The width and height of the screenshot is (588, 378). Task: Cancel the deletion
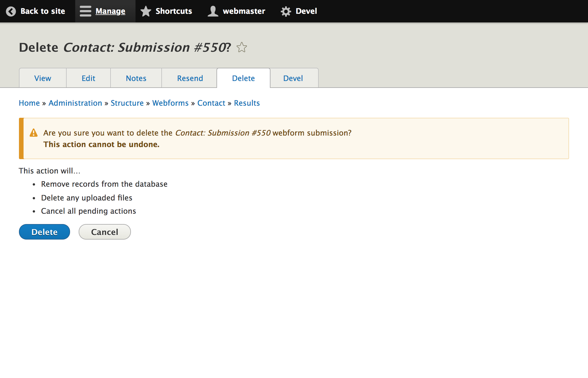105,232
